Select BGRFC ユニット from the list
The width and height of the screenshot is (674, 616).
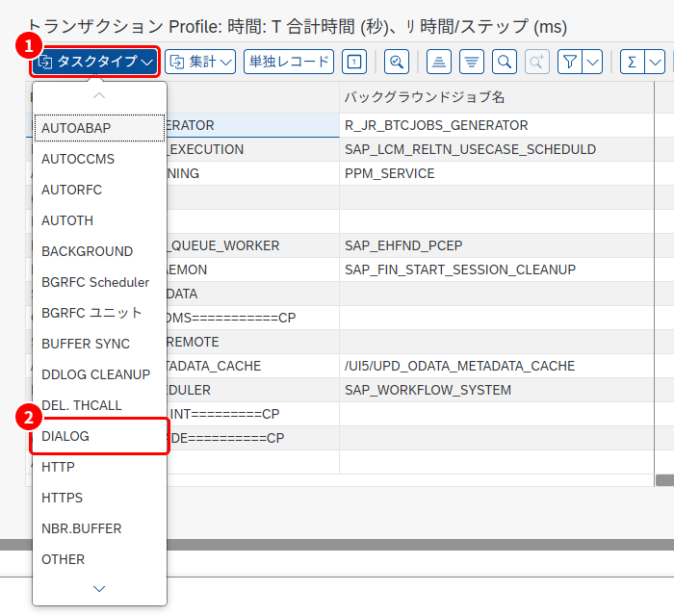[x=99, y=313]
